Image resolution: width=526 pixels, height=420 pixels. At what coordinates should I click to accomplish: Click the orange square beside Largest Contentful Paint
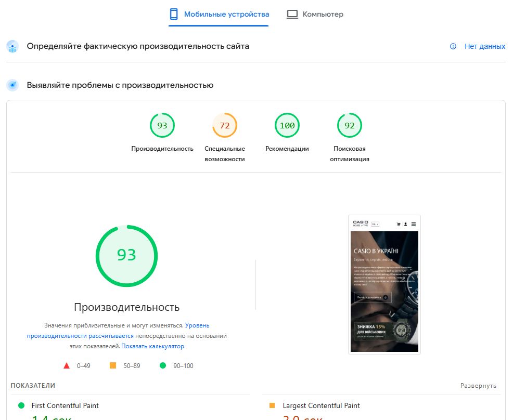click(272, 405)
